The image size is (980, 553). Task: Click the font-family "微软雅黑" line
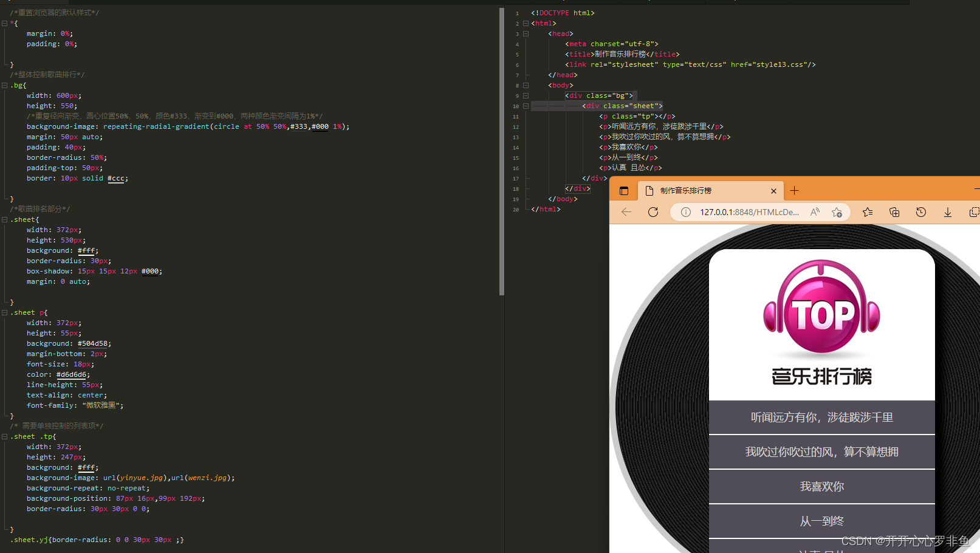click(75, 406)
